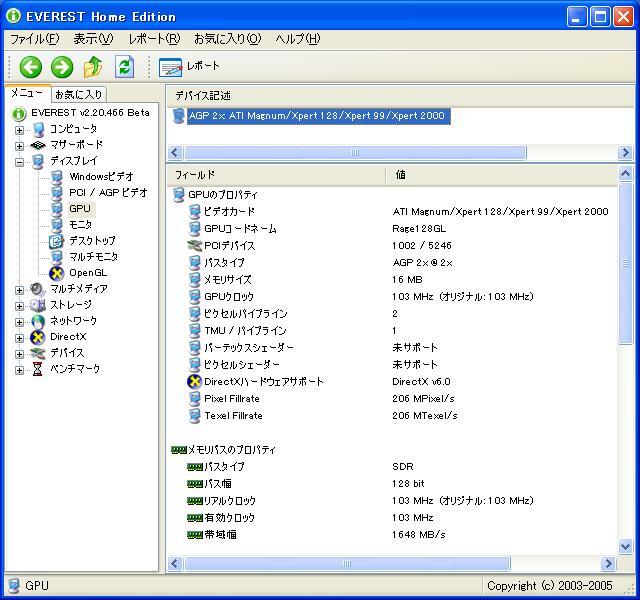This screenshot has width=640, height=600.
Task: Open the ヘルプ(H) menu
Action: [x=298, y=39]
